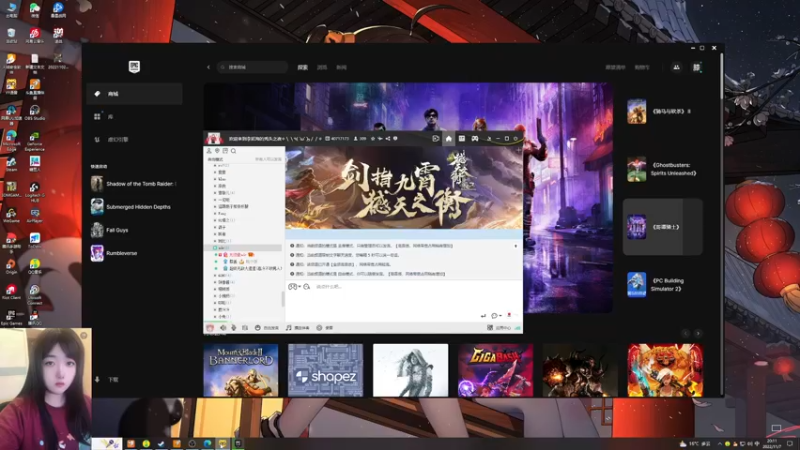Select the News tab in Epic store
This screenshot has width=800, height=450.
tap(341, 67)
